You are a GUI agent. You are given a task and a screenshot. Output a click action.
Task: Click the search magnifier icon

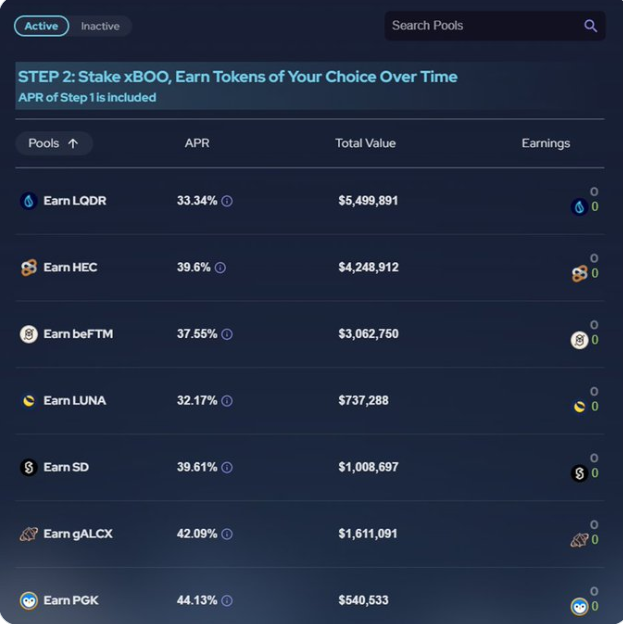point(590,26)
